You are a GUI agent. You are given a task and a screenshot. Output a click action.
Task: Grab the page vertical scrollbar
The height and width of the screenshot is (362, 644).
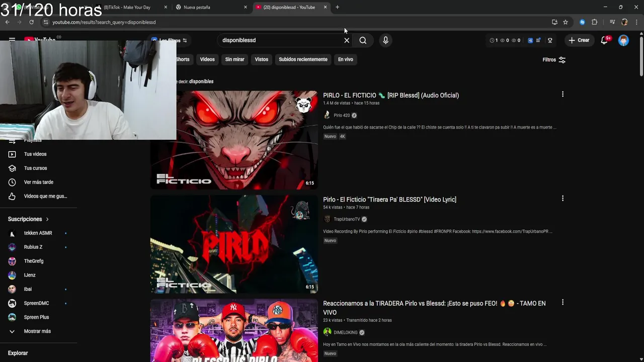click(x=641, y=56)
